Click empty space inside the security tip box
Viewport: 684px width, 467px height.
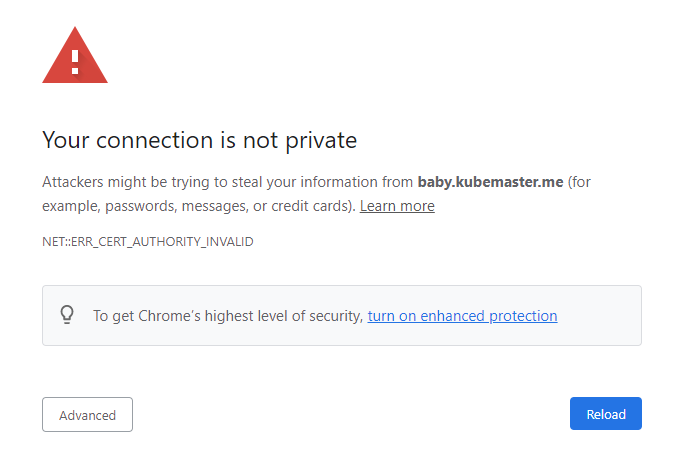point(598,316)
